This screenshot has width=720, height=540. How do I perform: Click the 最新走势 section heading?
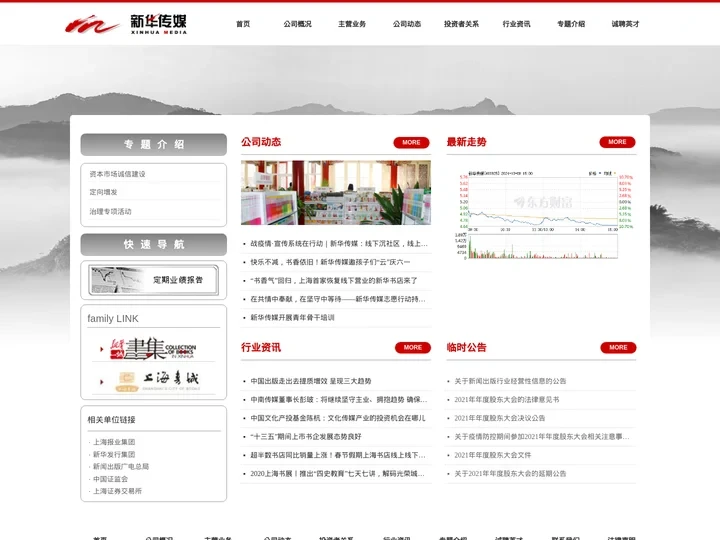[466, 142]
